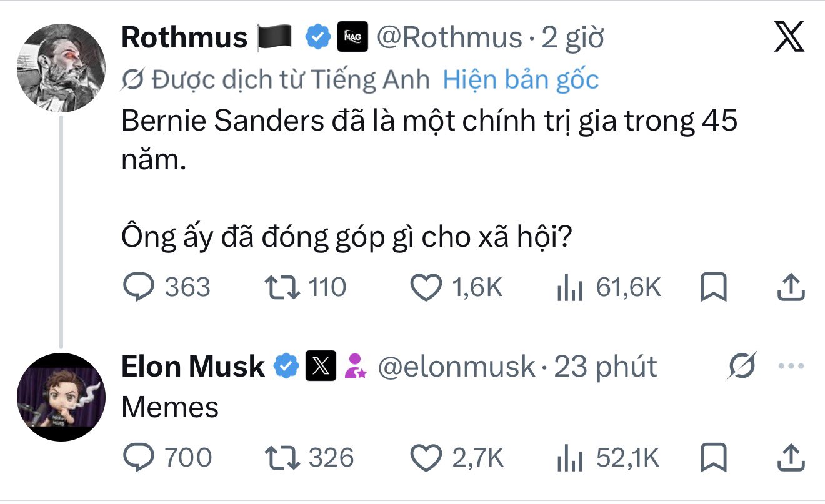Reply to Elon Musk's Memes post
This screenshot has height=504, width=825.
(166, 458)
